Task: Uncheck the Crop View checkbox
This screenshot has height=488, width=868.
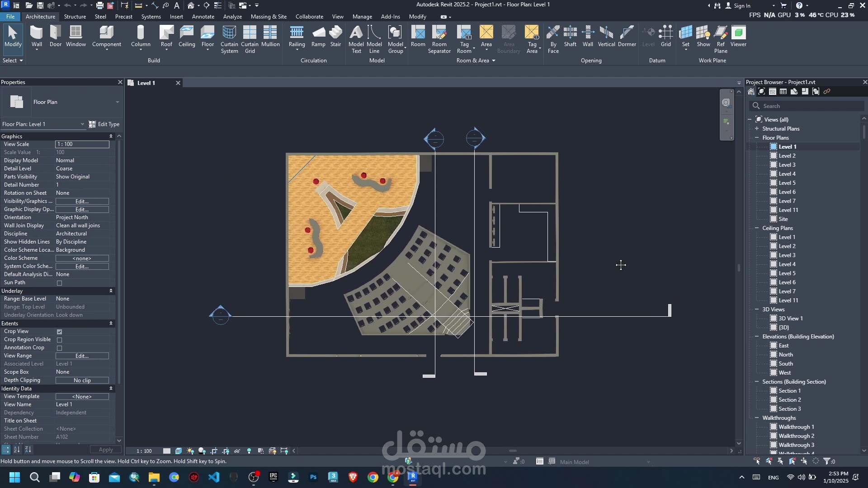Action: pyautogui.click(x=59, y=332)
